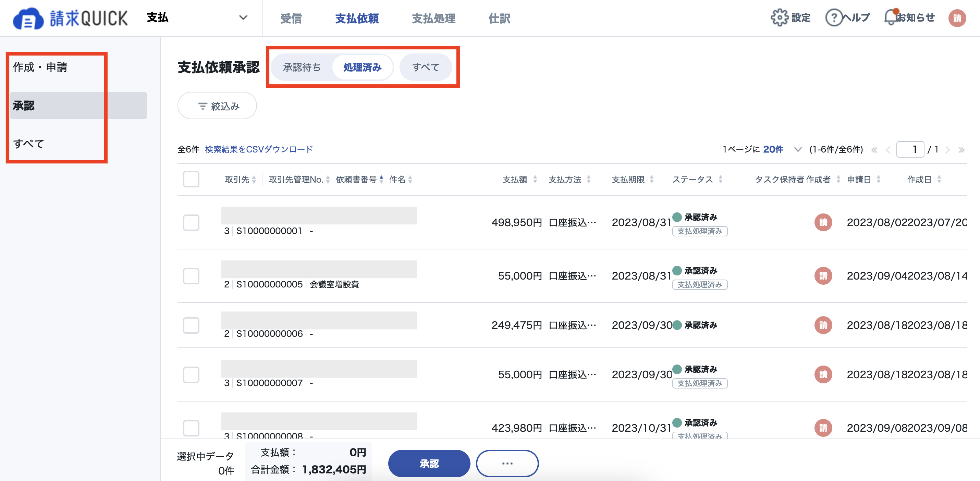Viewport: 980px width, 481px height.
Task: Open the 受信 tab
Action: [x=291, y=18]
